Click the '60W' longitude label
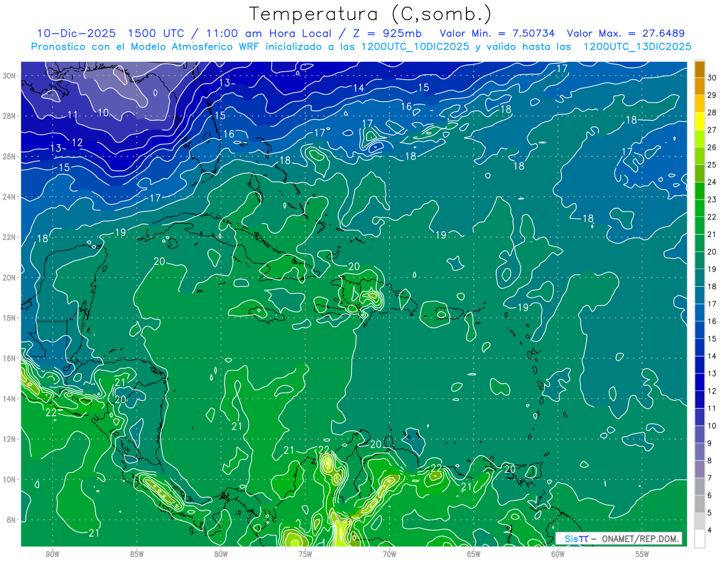The height and width of the screenshot is (562, 728). pyautogui.click(x=558, y=554)
